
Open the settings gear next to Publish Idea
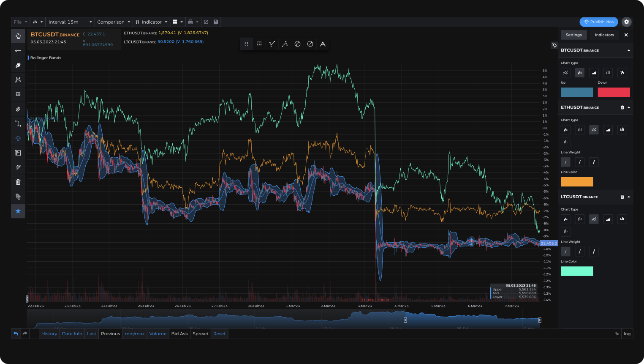pos(627,22)
